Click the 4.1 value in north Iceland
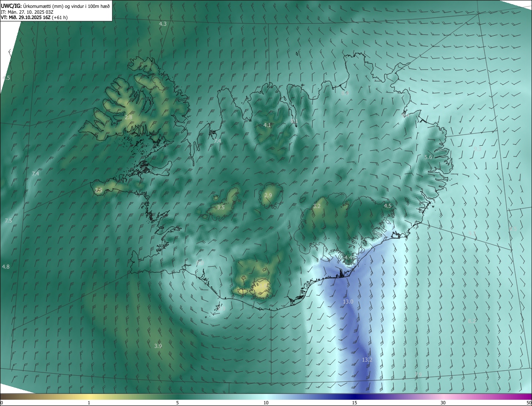532x406 pixels. (267, 125)
